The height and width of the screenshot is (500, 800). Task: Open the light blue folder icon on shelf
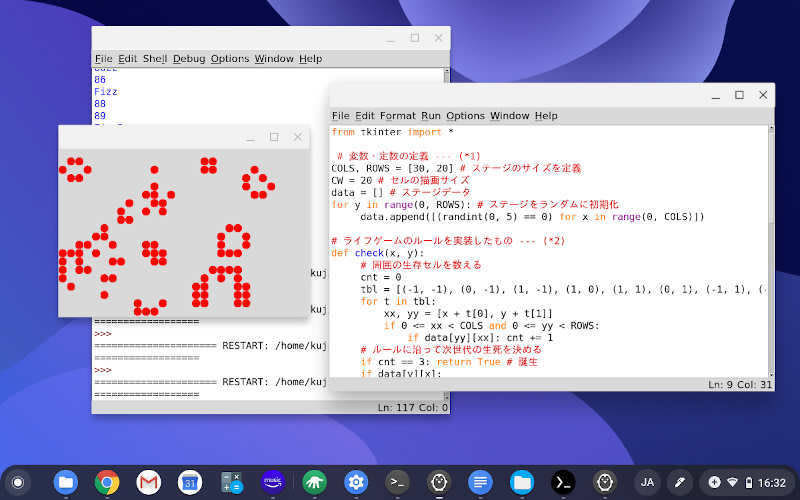tap(521, 482)
